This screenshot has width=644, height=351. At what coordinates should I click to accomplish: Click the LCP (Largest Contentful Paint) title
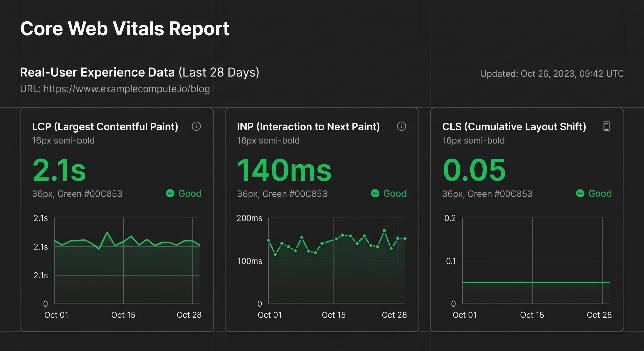[105, 127]
